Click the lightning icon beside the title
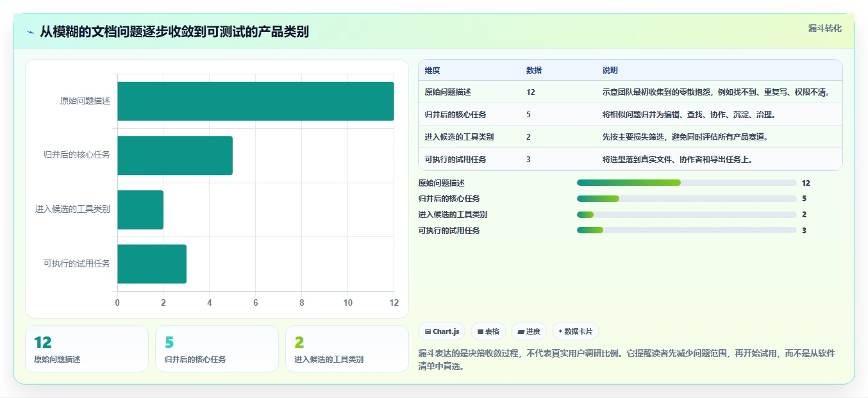This screenshot has width=868, height=398. coord(30,31)
